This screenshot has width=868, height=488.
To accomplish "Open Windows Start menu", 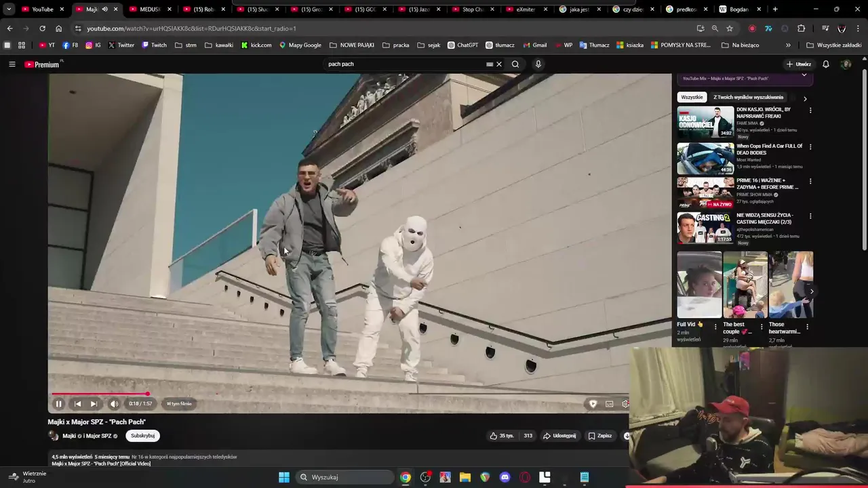I will (x=284, y=477).
